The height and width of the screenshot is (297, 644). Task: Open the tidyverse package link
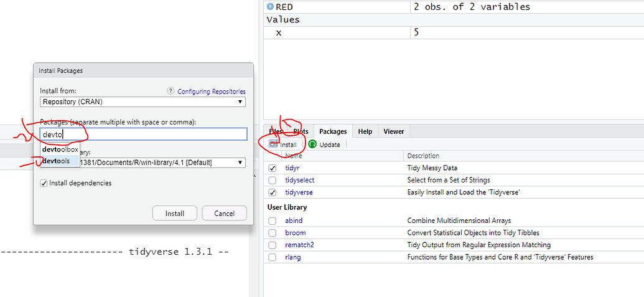299,192
